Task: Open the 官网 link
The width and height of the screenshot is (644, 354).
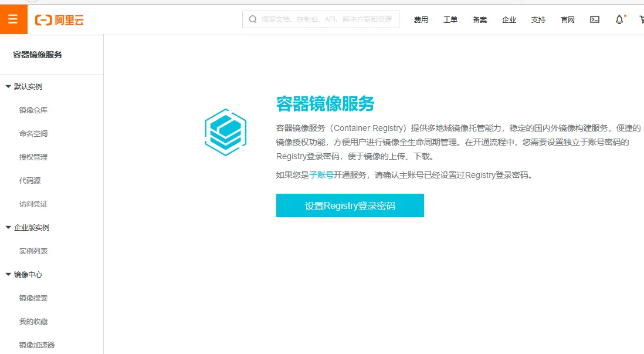Action: pyautogui.click(x=568, y=20)
